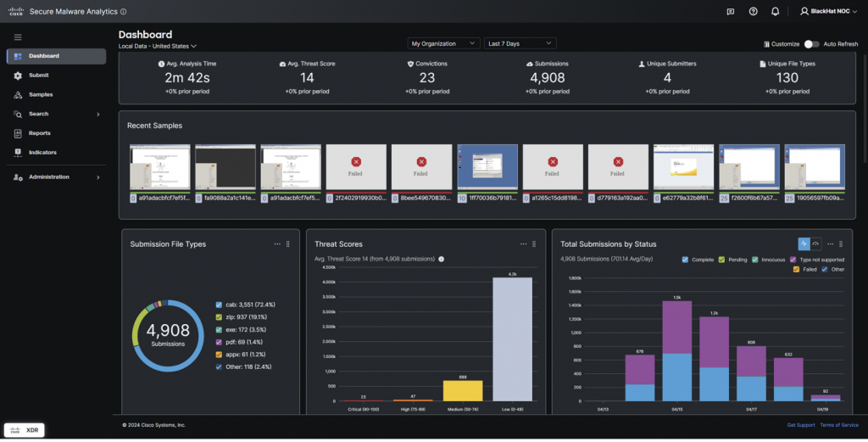Select line chart view in Total Submissions
Viewport: 868px width, 442px height.
pyautogui.click(x=804, y=243)
